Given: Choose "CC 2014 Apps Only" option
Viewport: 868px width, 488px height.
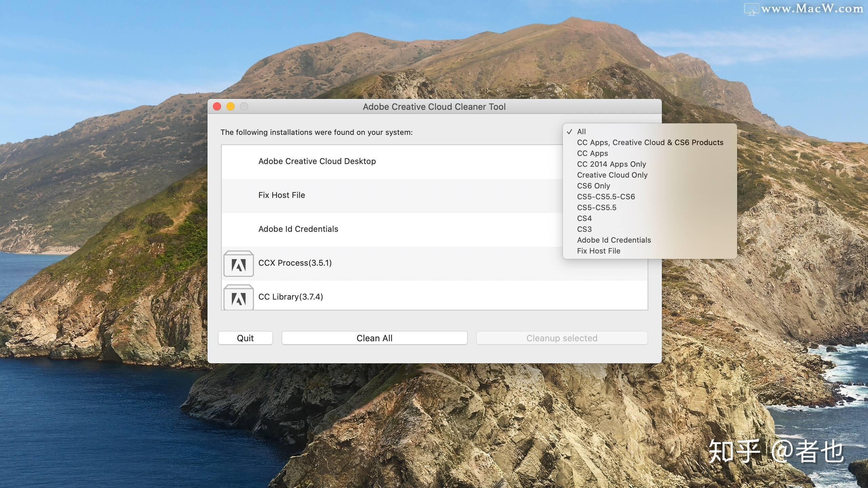Looking at the screenshot, I should [x=611, y=164].
